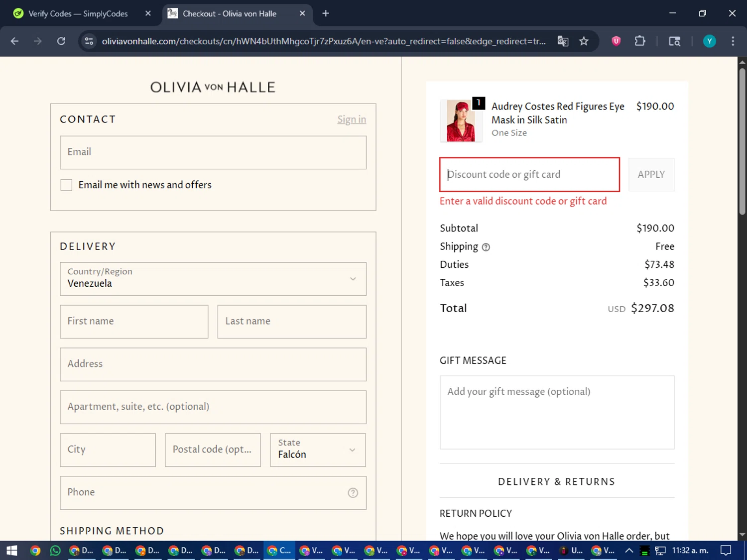
Task: Click the Address field
Action: [213, 364]
